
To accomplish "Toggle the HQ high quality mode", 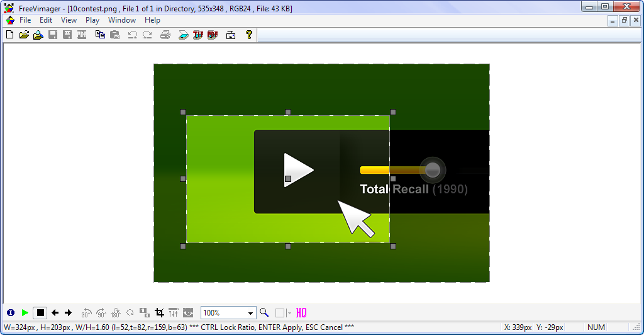I will click(301, 312).
